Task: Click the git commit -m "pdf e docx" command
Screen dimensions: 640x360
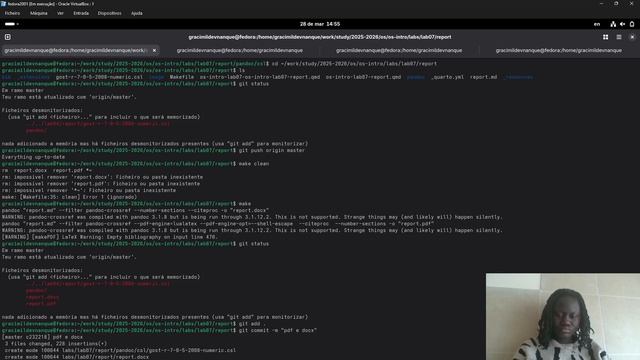Action: (278, 330)
